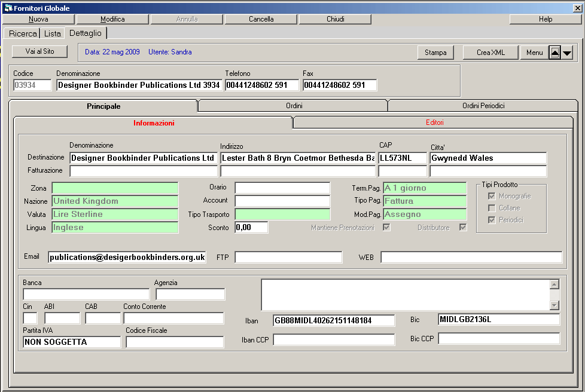This screenshot has width=585, height=392.
Task: Switch to the Editori tab
Action: coord(434,122)
